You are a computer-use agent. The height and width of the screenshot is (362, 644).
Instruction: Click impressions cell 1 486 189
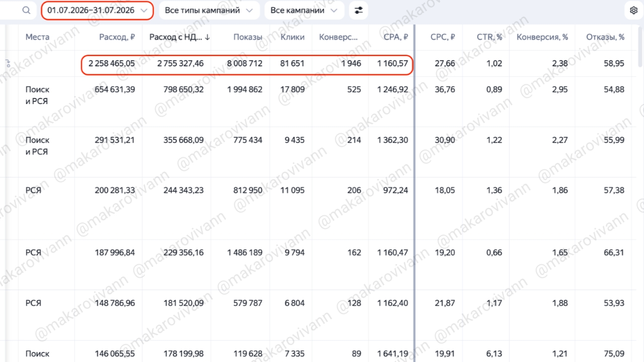click(245, 253)
